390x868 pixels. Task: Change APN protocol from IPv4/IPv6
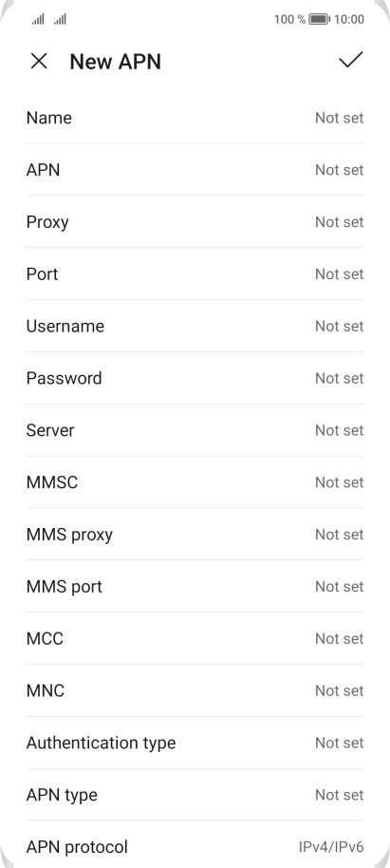(x=195, y=846)
